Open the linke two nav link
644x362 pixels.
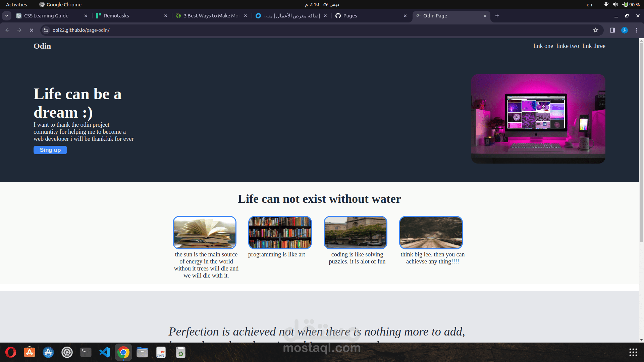click(x=568, y=46)
